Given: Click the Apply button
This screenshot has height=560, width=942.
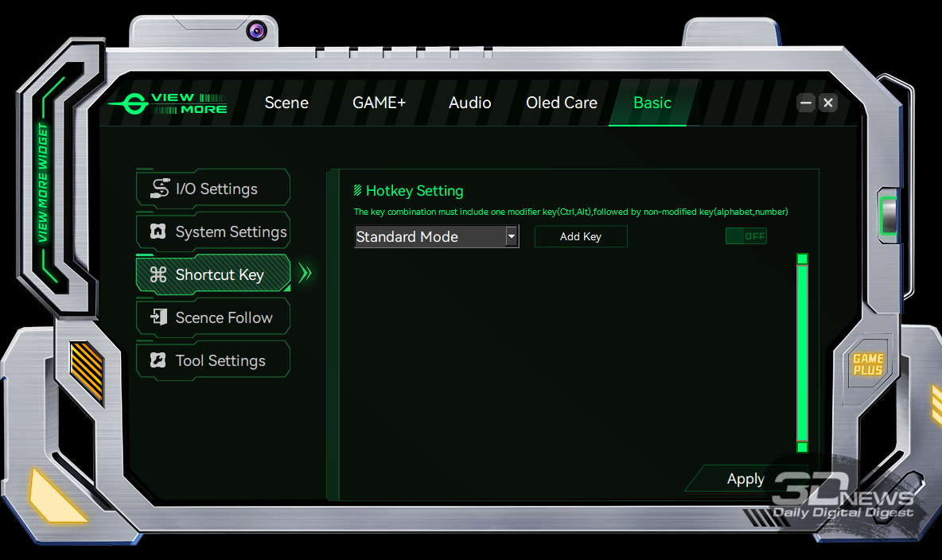Looking at the screenshot, I should 745,479.
